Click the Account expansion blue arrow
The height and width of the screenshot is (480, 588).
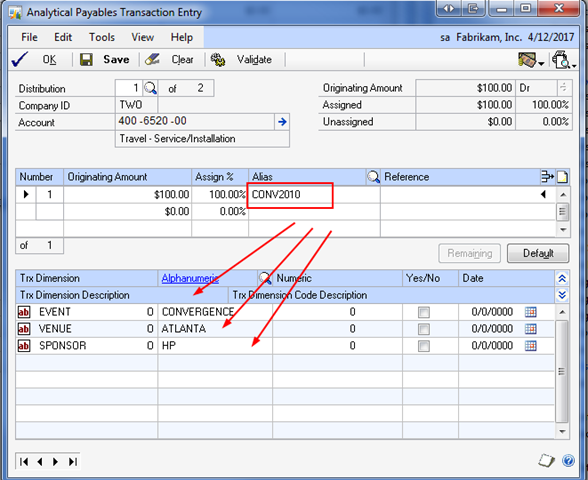282,122
